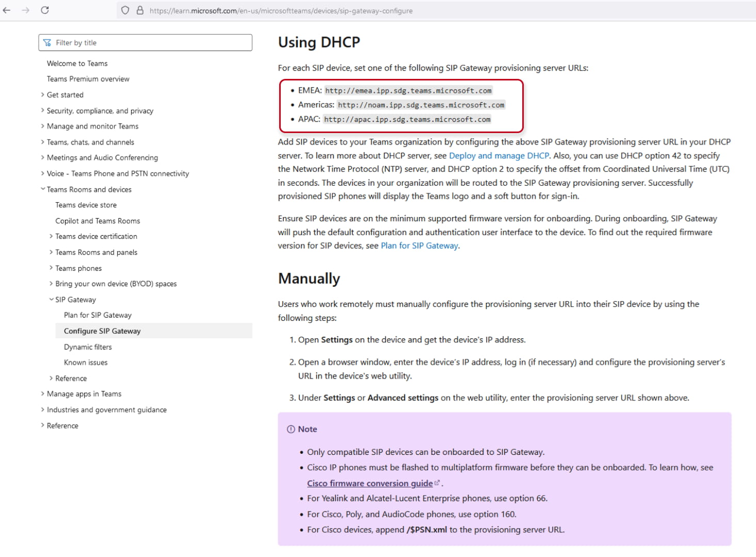Screen dimensions: 756x557
Task: Click the info icon beside Note
Action: click(291, 429)
